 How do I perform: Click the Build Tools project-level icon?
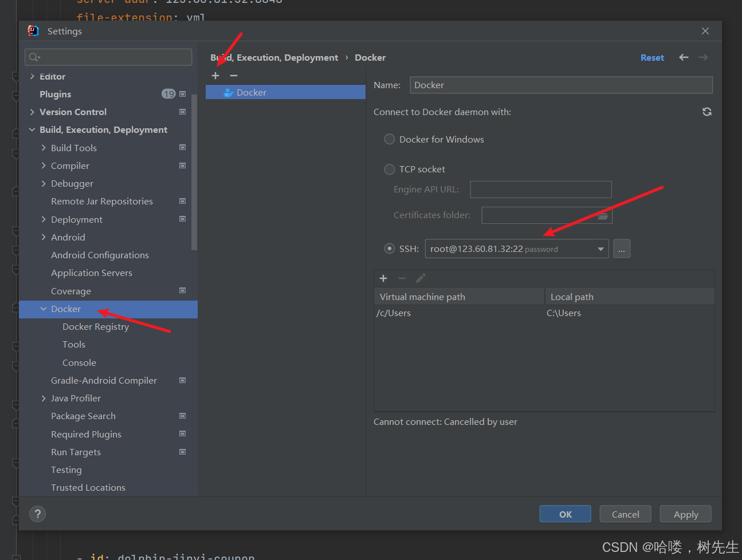click(x=183, y=148)
